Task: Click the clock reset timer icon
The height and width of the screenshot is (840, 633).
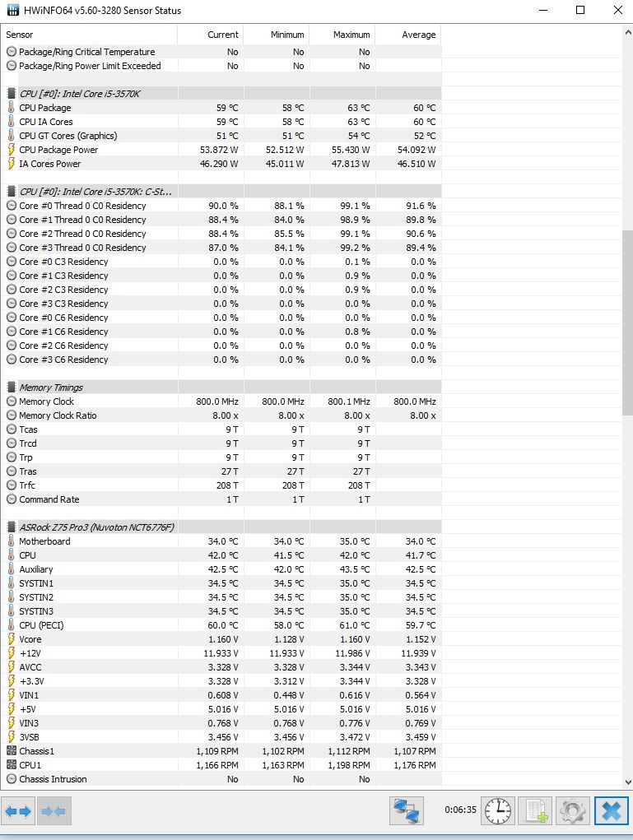Action: click(x=497, y=810)
